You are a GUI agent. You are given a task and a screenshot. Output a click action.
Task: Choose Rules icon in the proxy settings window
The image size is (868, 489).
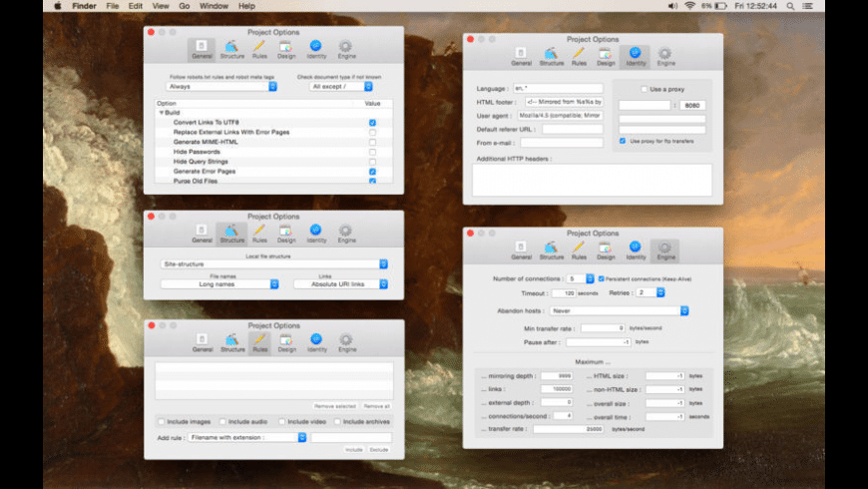[579, 57]
